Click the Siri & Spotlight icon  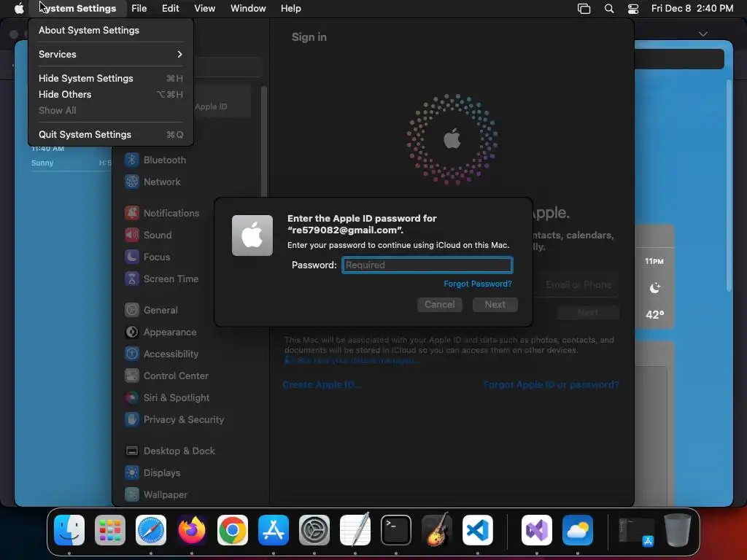132,397
